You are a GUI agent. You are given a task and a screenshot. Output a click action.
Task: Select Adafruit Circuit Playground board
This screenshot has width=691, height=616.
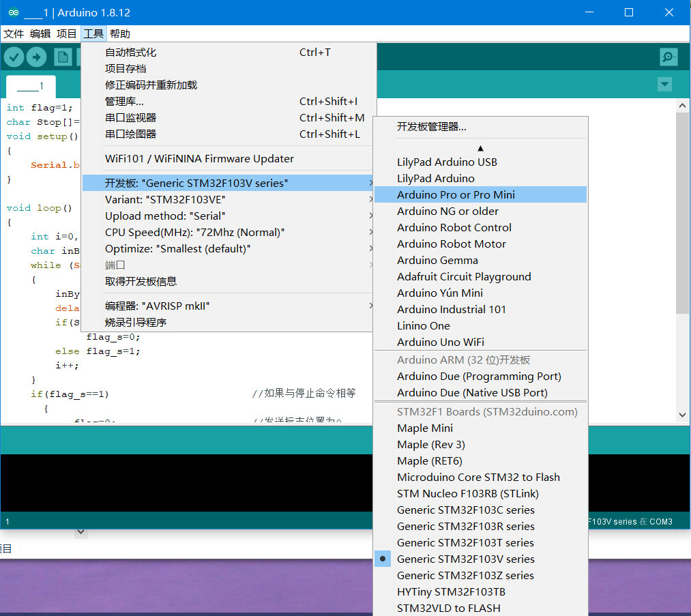(480, 276)
